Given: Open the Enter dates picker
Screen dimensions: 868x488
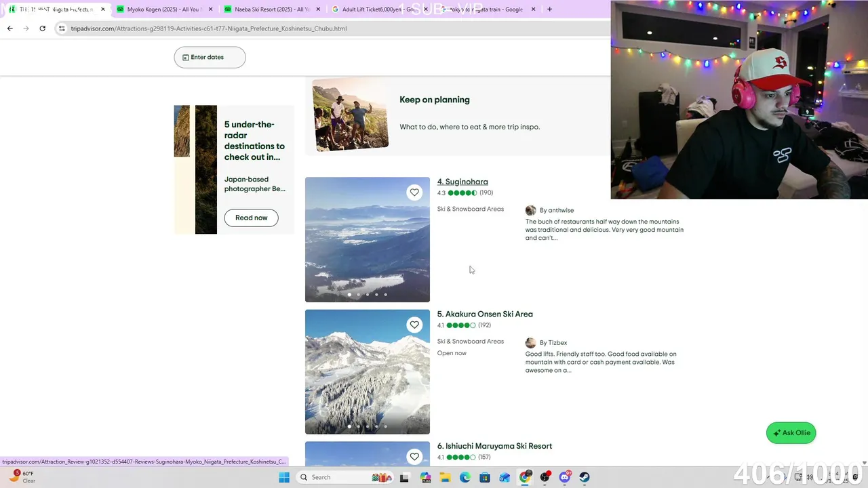Looking at the screenshot, I should (x=210, y=57).
